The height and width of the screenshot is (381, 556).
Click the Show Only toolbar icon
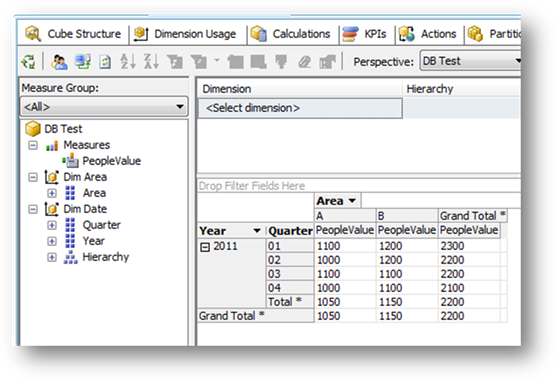point(236,62)
